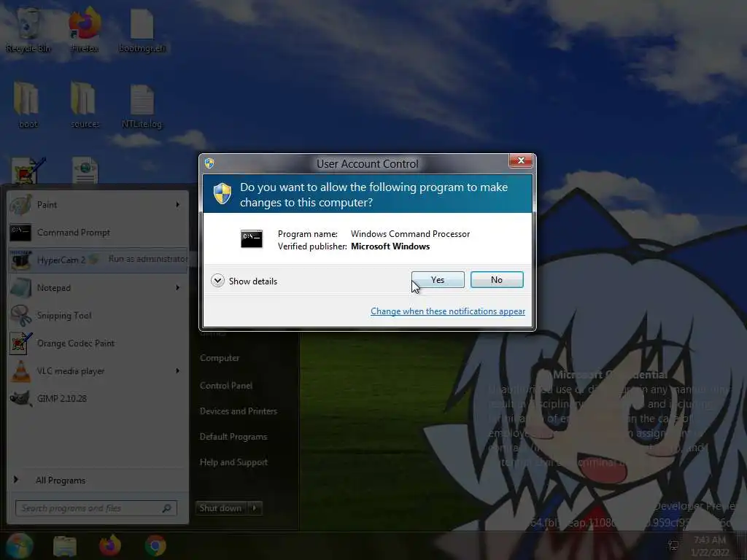Image resolution: width=747 pixels, height=560 pixels.
Task: Click the HyperCam 2 icon in Start menu
Action: [x=21, y=260]
